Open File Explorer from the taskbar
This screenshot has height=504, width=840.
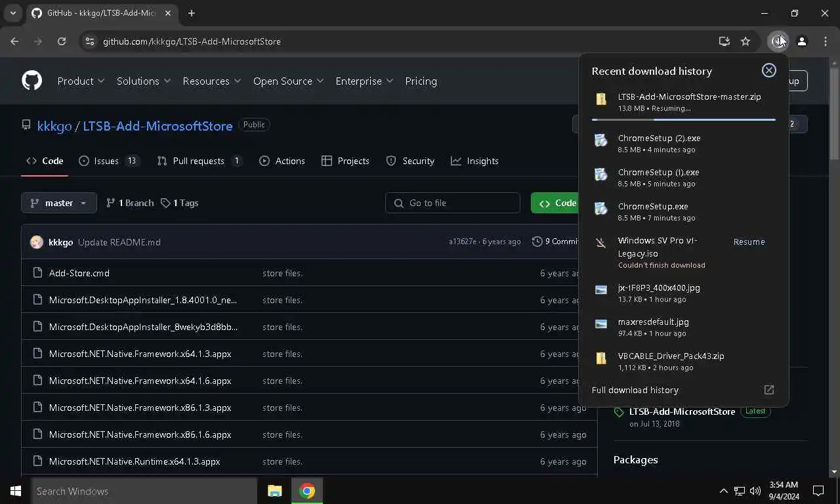(274, 491)
